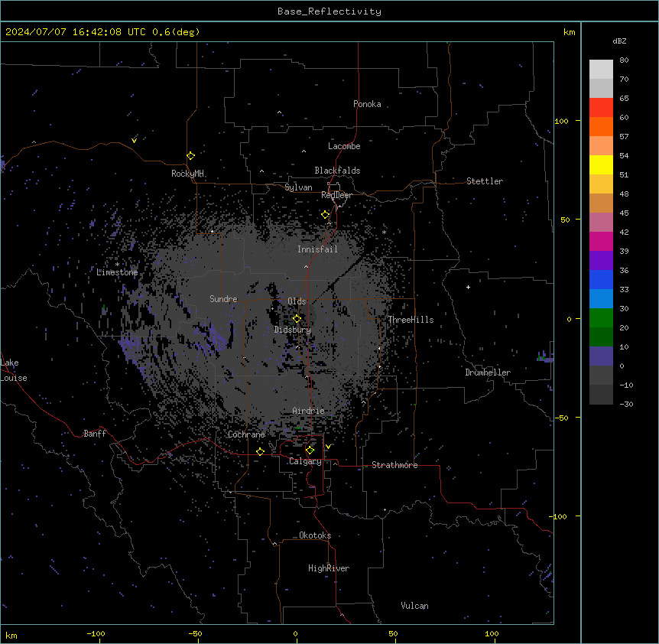Select the Drumheller map label

tap(488, 372)
